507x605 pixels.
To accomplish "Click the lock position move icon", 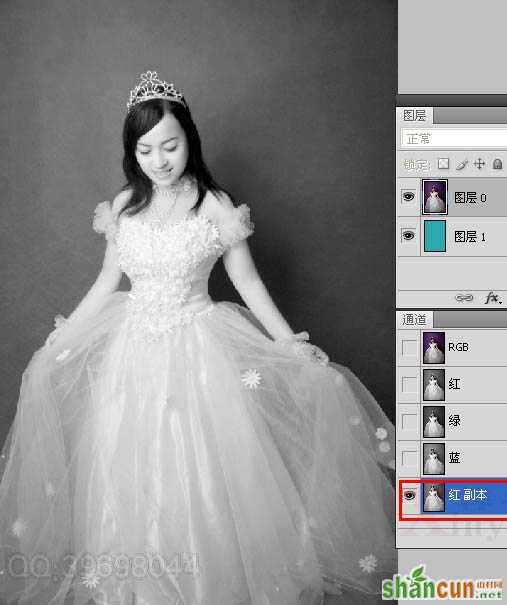I will (x=479, y=164).
